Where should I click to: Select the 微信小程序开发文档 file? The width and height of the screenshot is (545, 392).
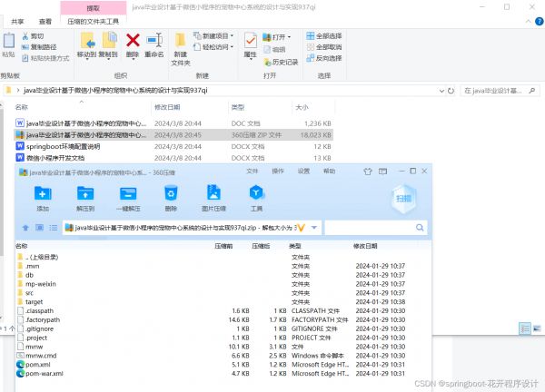pyautogui.click(x=173, y=158)
